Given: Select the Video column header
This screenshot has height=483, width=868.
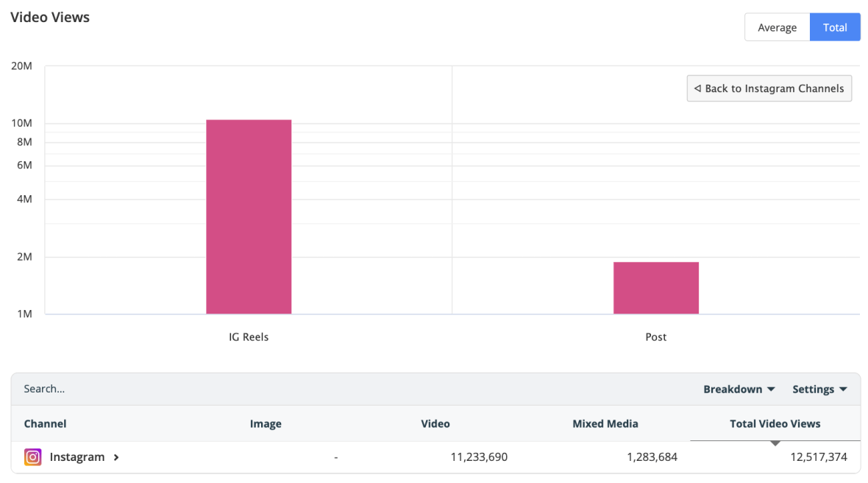Looking at the screenshot, I should (x=435, y=423).
